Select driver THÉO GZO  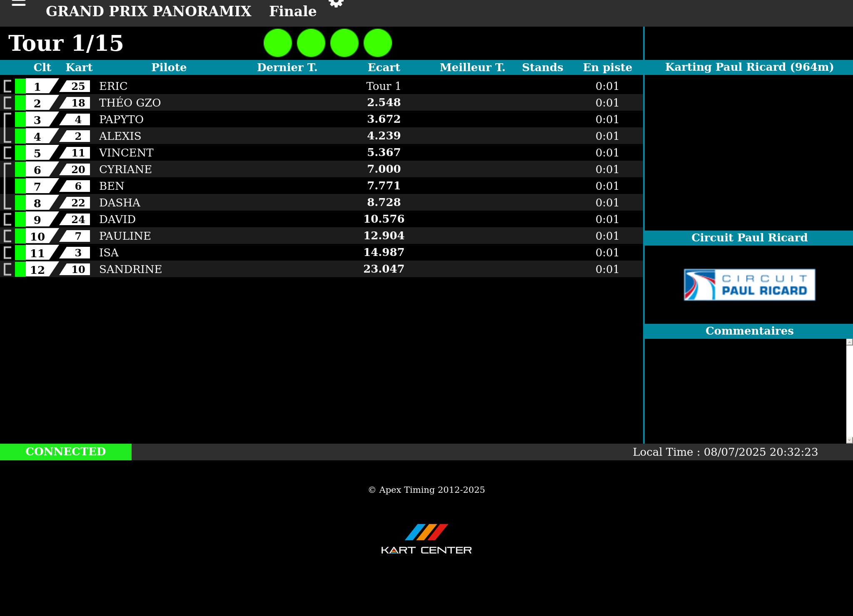point(130,103)
